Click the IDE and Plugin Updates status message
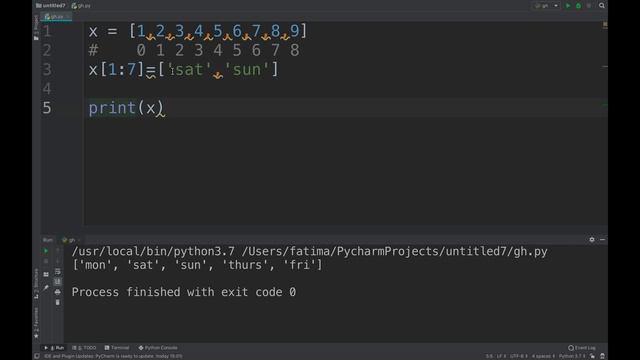 coord(113,356)
